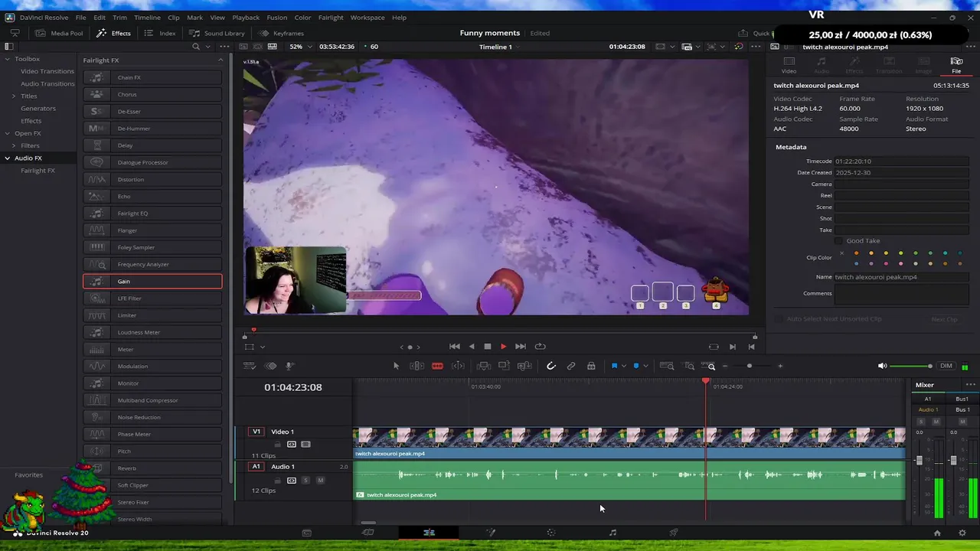Click the Overwrite Clip icon

click(x=504, y=366)
